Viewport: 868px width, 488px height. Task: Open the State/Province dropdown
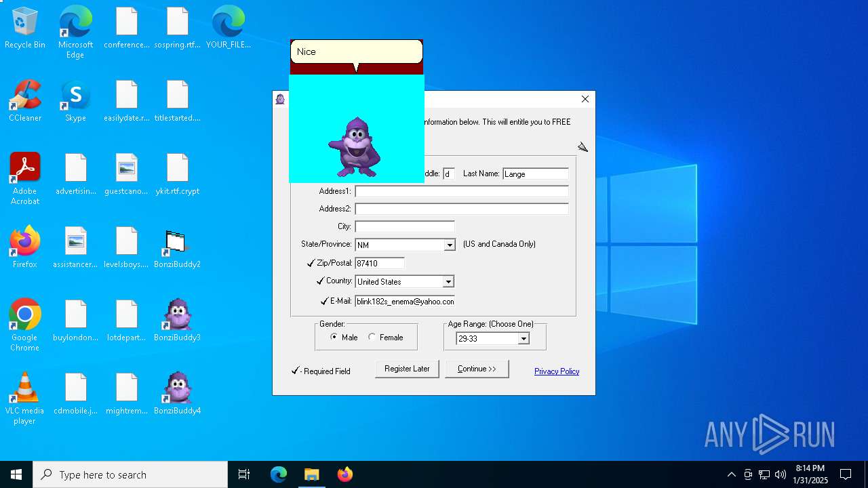[449, 245]
